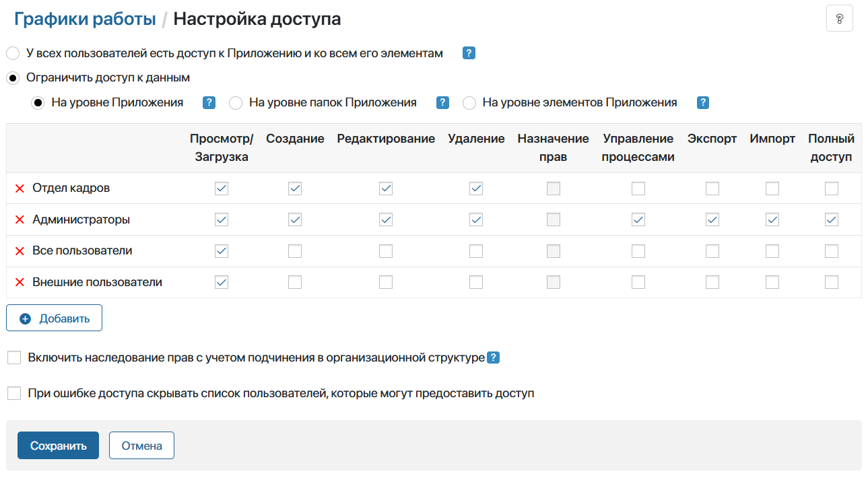Image resolution: width=868 pixels, height=478 pixels.
Task: Open help hint next to На уровне элементов Приложения
Action: [702, 103]
